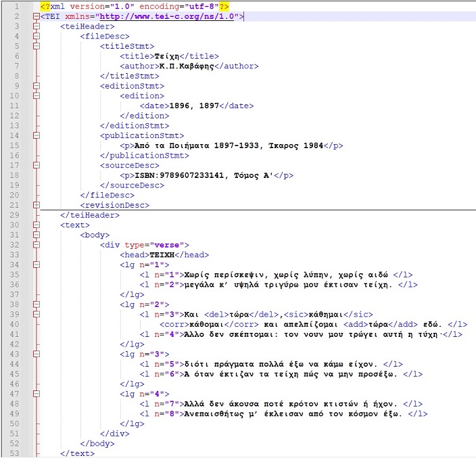Collapse the lg n=4 stanza fold
The width and height of the screenshot is (476, 458).
click(37, 394)
